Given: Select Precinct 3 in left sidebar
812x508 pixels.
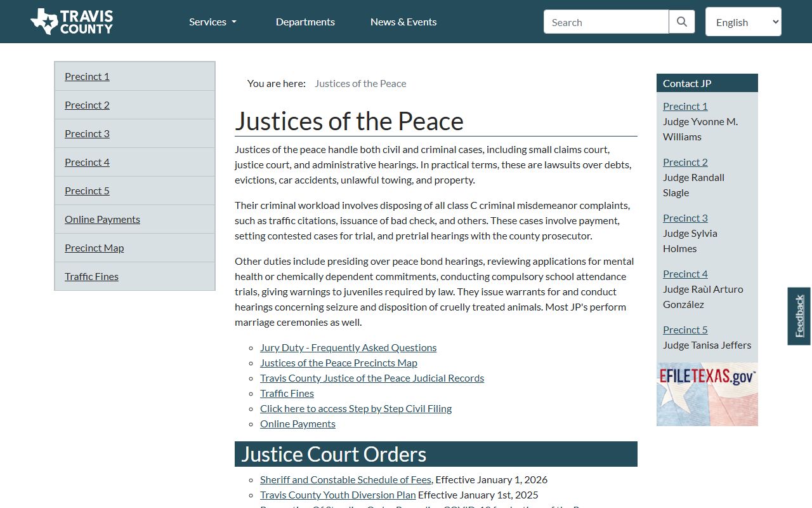Looking at the screenshot, I should [87, 133].
